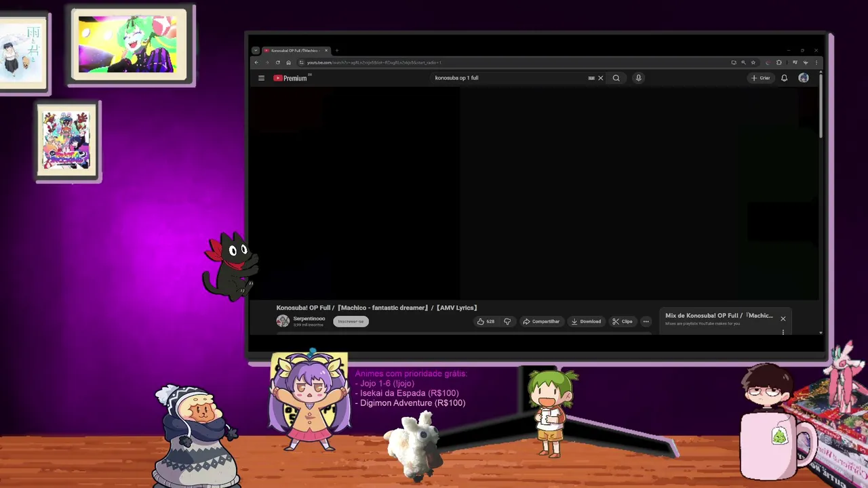Viewport: 868px width, 488px height.
Task: Open the Serpentinooo channel name link
Action: 309,319
